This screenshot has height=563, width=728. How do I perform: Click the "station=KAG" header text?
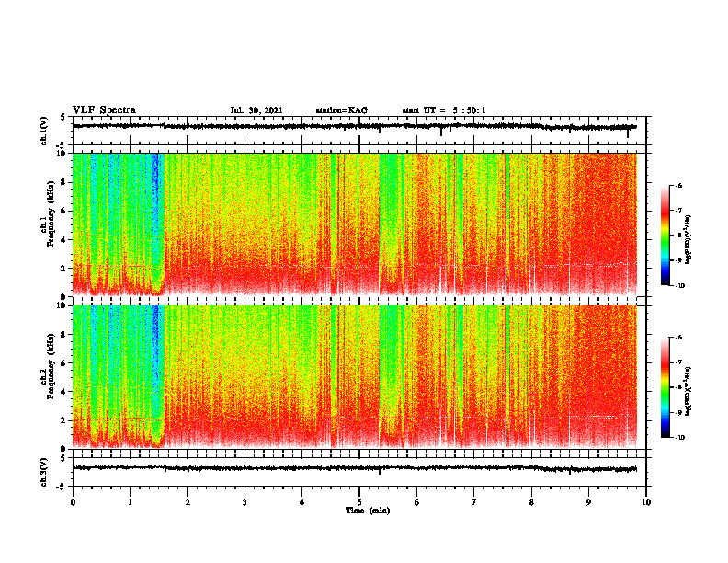(341, 110)
